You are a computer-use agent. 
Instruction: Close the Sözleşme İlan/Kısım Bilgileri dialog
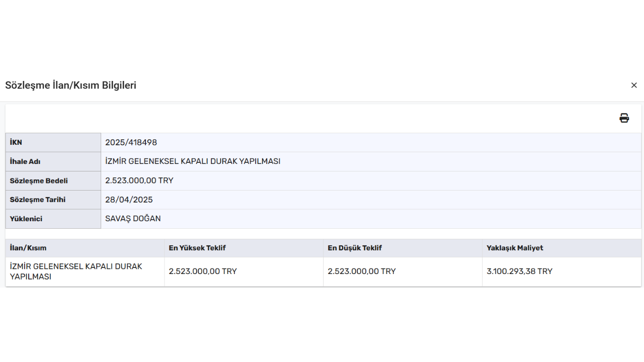pyautogui.click(x=634, y=85)
